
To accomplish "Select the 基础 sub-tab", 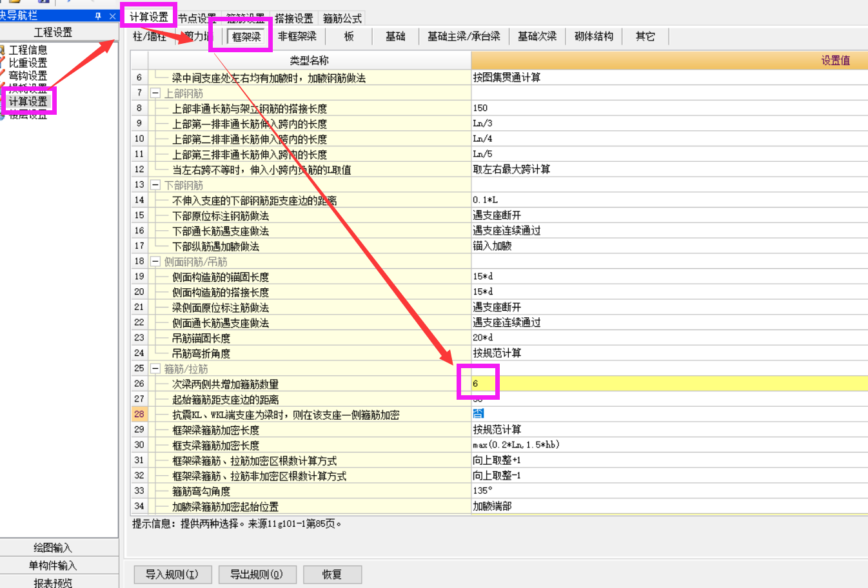I will (x=395, y=37).
